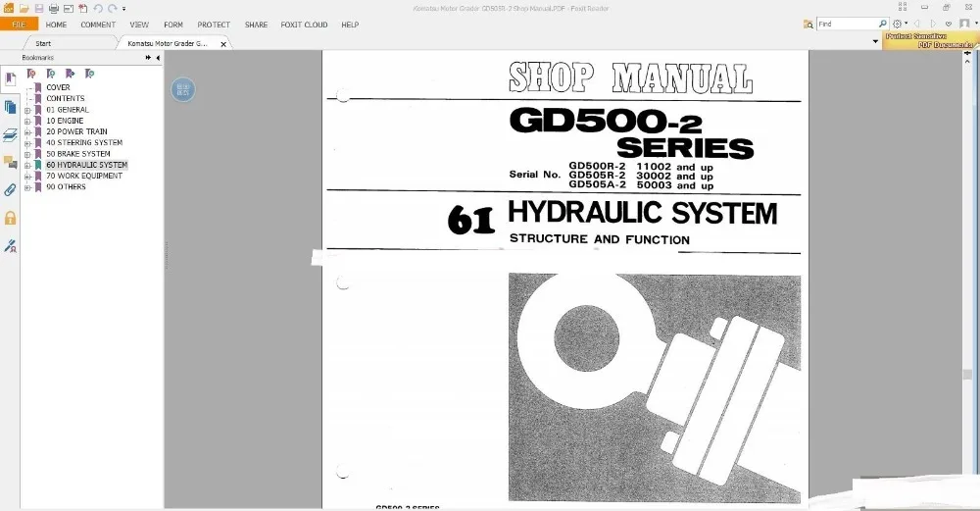Select the 20 POWER TRAIN bookmark

(x=76, y=131)
